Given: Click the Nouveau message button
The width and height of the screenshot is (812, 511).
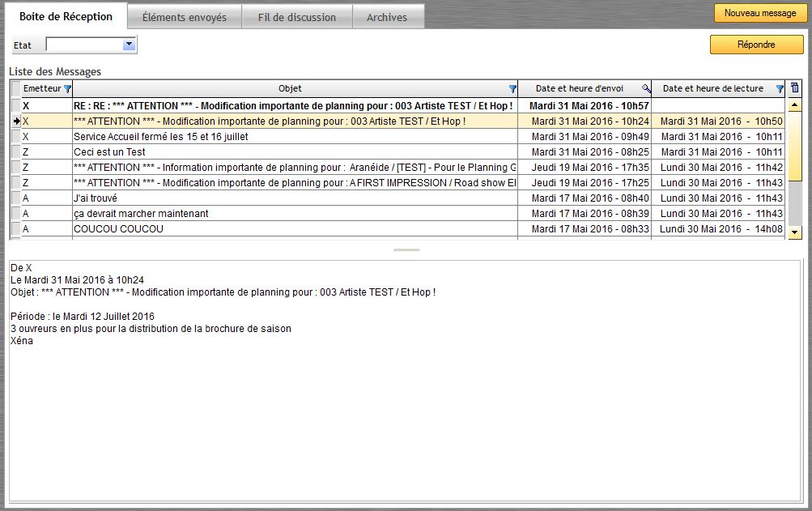Looking at the screenshot, I should (759, 14).
